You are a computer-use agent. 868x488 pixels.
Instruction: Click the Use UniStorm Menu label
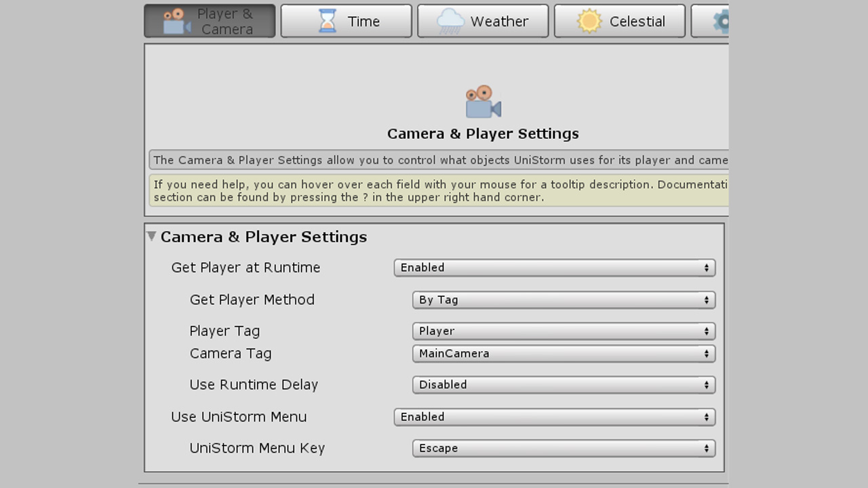tap(239, 417)
